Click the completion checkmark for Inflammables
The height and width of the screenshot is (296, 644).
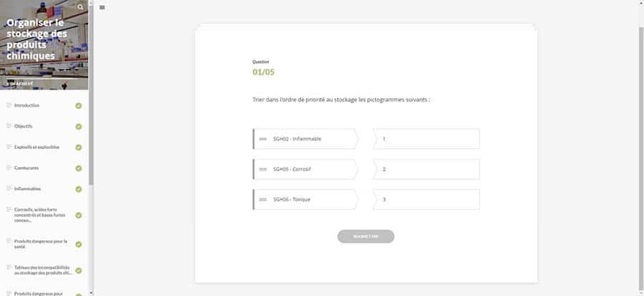click(x=79, y=189)
